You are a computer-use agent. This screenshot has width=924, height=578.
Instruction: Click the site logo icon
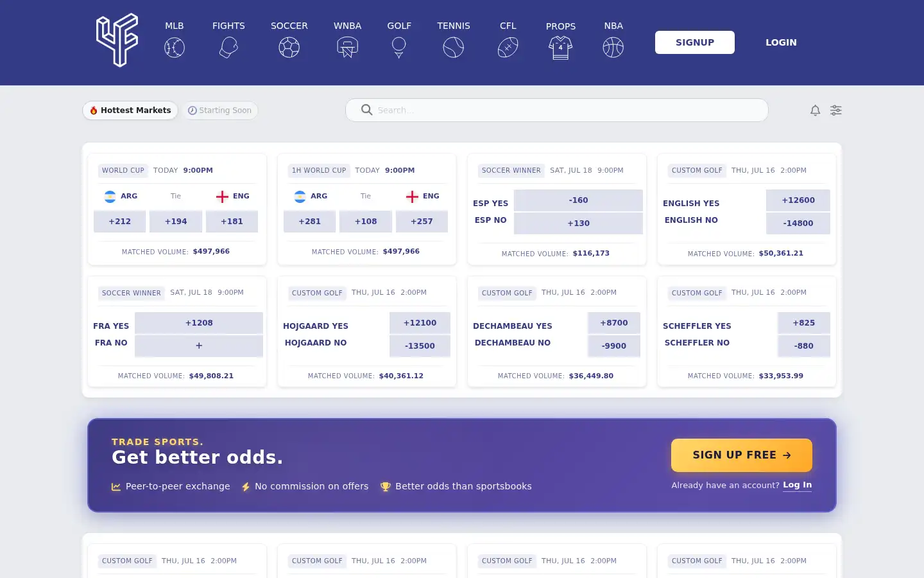[117, 40]
